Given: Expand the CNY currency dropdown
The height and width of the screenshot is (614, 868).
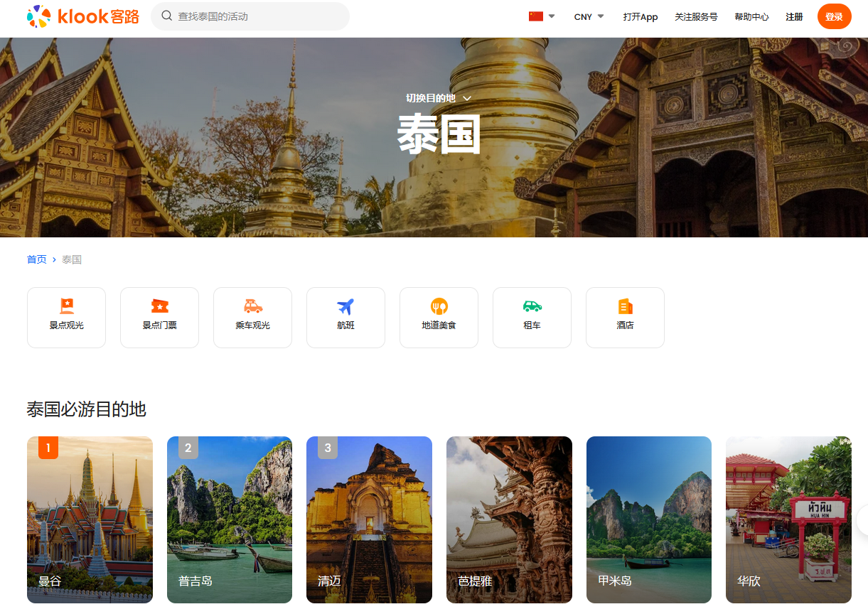Looking at the screenshot, I should click(x=589, y=16).
